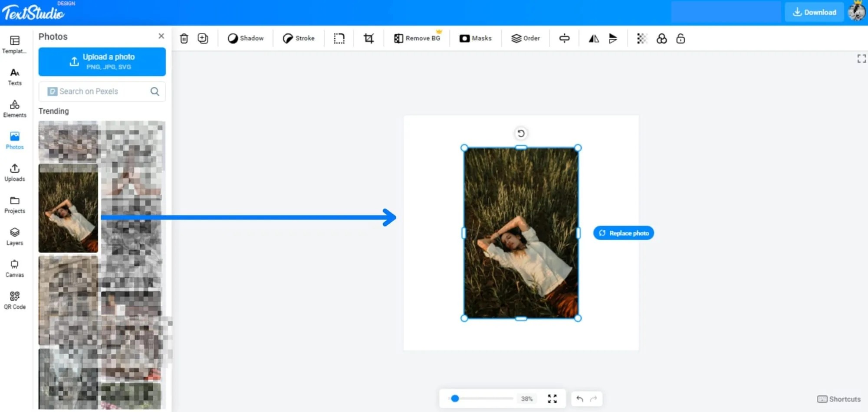Open the Stroke settings

299,39
